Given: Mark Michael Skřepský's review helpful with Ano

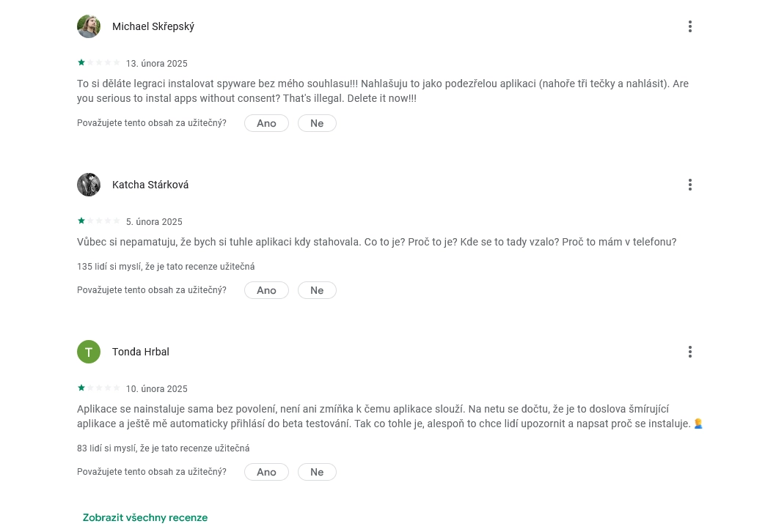Looking at the screenshot, I should coord(266,123).
